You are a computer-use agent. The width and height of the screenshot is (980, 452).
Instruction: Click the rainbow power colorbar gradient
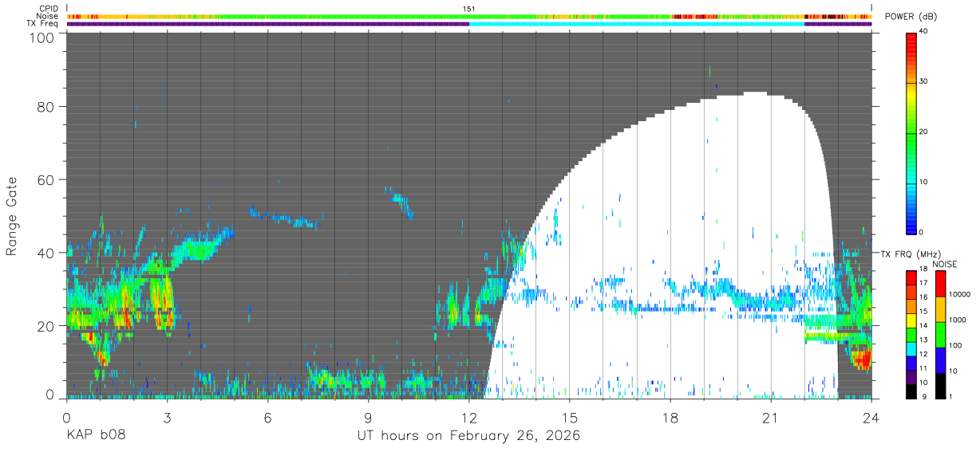click(x=911, y=132)
